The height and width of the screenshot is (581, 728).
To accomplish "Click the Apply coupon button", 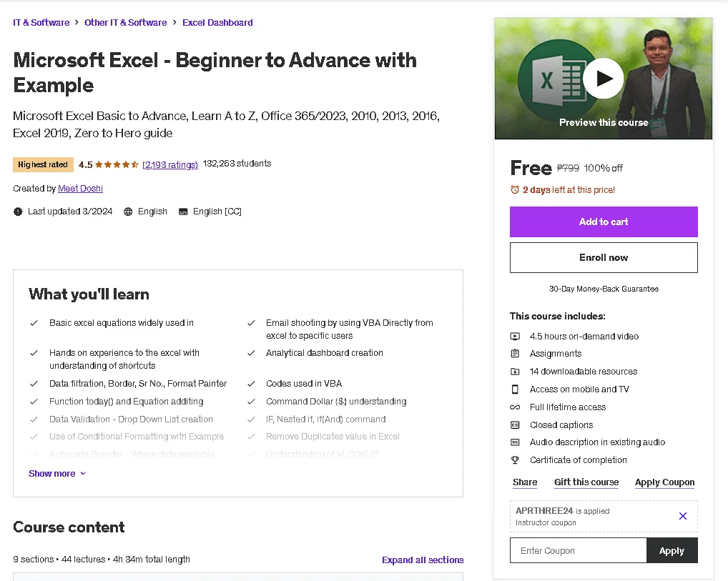I will coord(672,550).
